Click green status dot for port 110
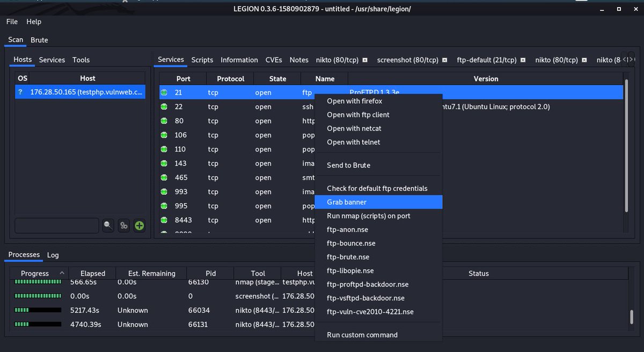This screenshot has height=352, width=644. click(164, 149)
